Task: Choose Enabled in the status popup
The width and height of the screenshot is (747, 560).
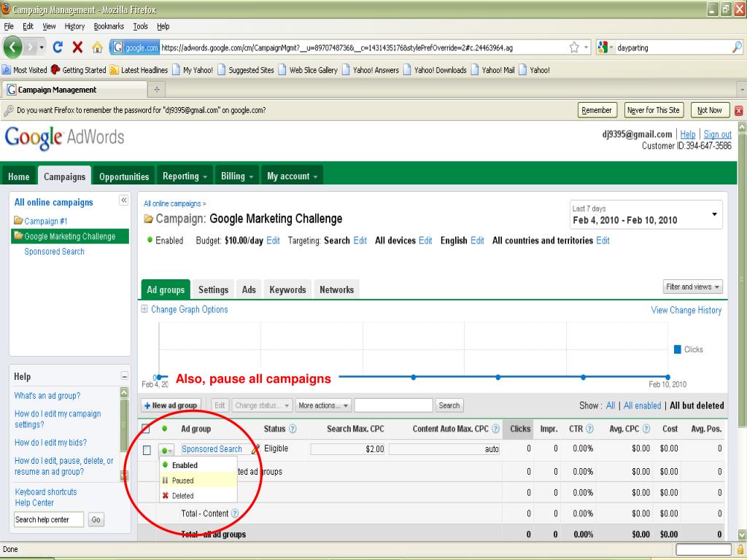Action: point(198,465)
